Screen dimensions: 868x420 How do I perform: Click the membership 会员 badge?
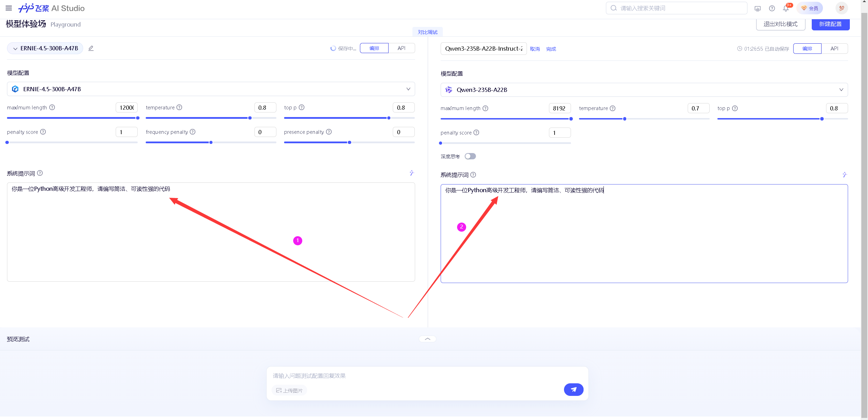pos(810,8)
